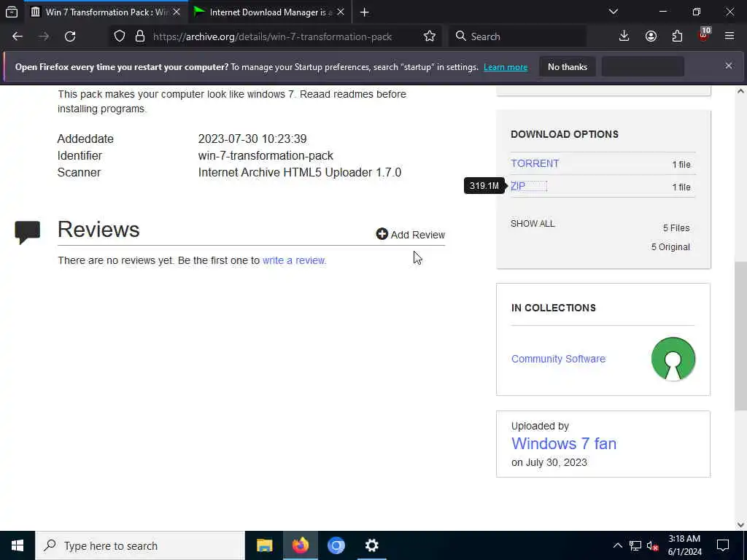
Task: Focus the Firefox Search box
Action: 517,36
